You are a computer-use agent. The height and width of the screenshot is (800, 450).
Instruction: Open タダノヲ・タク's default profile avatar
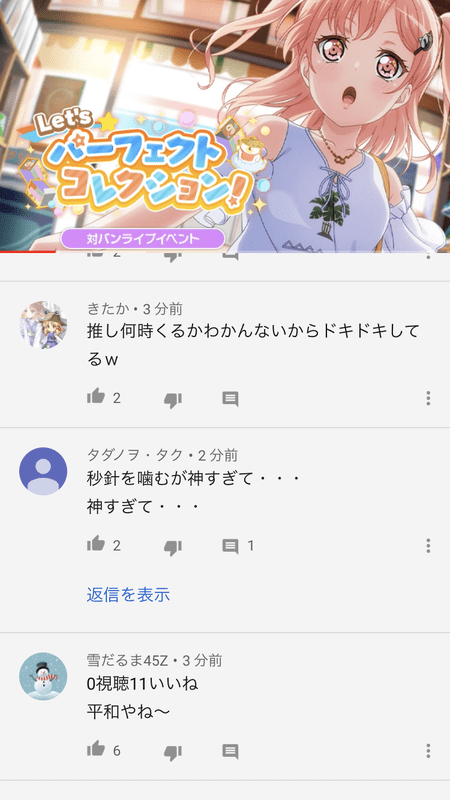pyautogui.click(x=43, y=471)
